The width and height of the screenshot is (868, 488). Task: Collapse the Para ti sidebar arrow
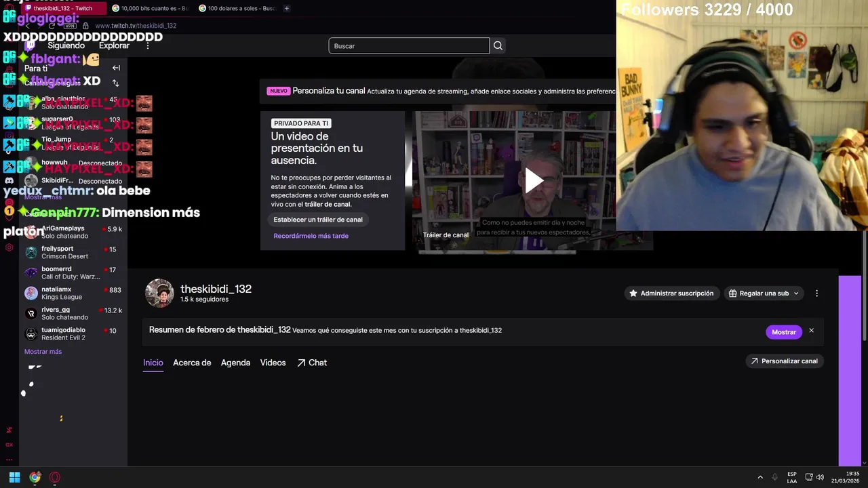coord(116,68)
